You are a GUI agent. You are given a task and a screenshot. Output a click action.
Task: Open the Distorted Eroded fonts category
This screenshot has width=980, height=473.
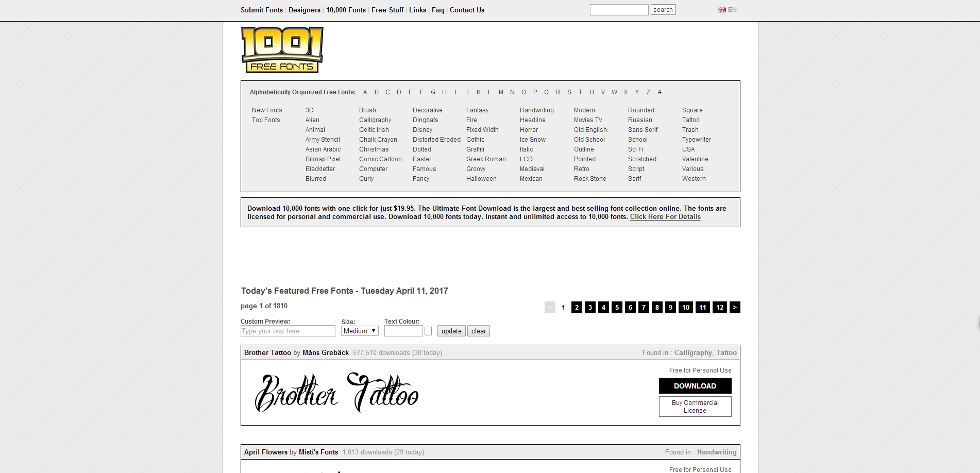436,140
